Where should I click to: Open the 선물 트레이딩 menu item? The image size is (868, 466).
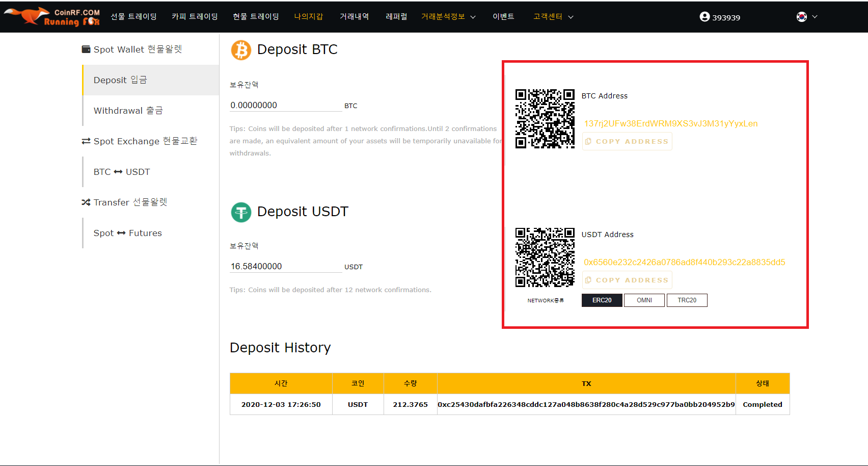click(x=134, y=17)
